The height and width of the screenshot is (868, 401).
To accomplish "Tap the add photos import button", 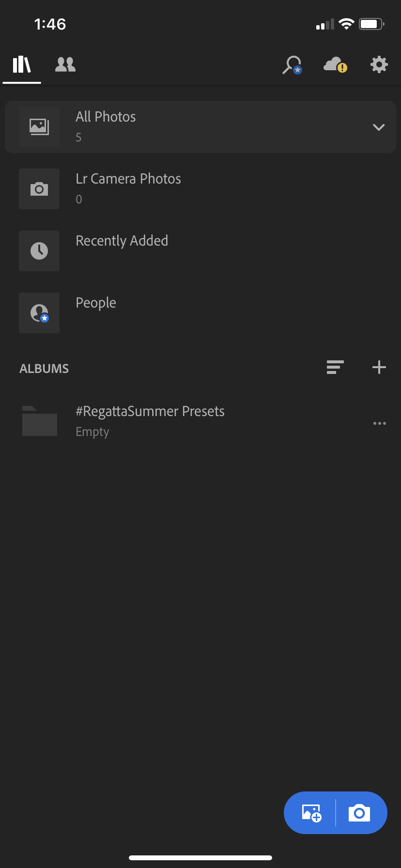I will coord(311,813).
